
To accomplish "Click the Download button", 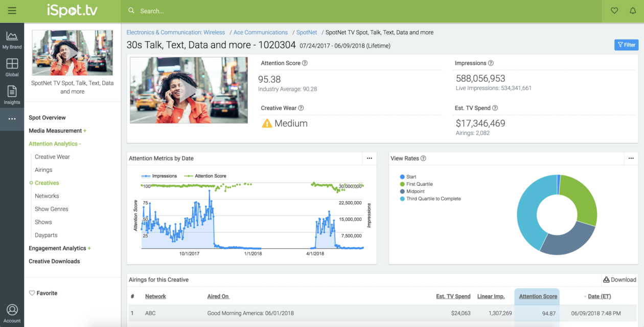I will point(619,280).
